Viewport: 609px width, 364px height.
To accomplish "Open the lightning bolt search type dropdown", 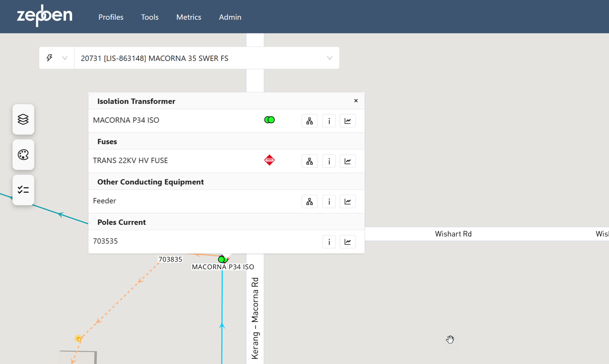I will tap(57, 58).
